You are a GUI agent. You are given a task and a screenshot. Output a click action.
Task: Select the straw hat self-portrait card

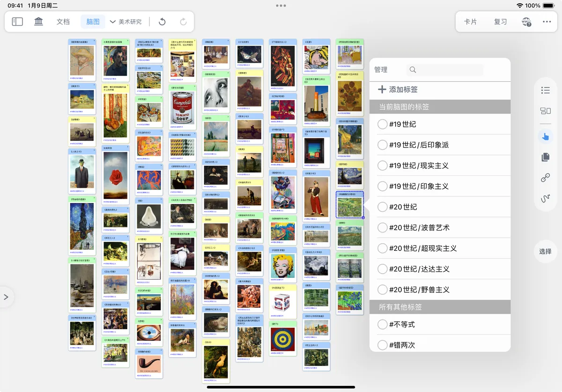click(x=82, y=59)
